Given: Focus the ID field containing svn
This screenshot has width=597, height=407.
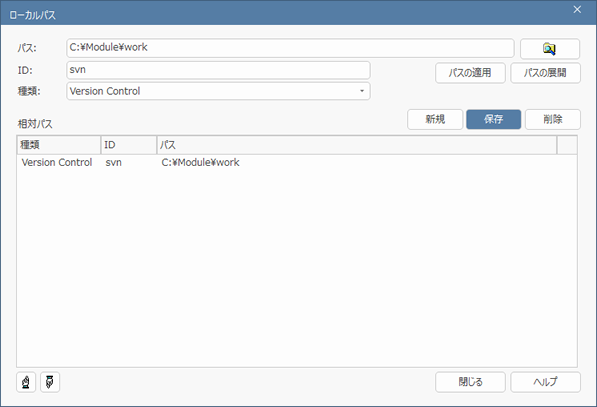Looking at the screenshot, I should pos(218,70).
